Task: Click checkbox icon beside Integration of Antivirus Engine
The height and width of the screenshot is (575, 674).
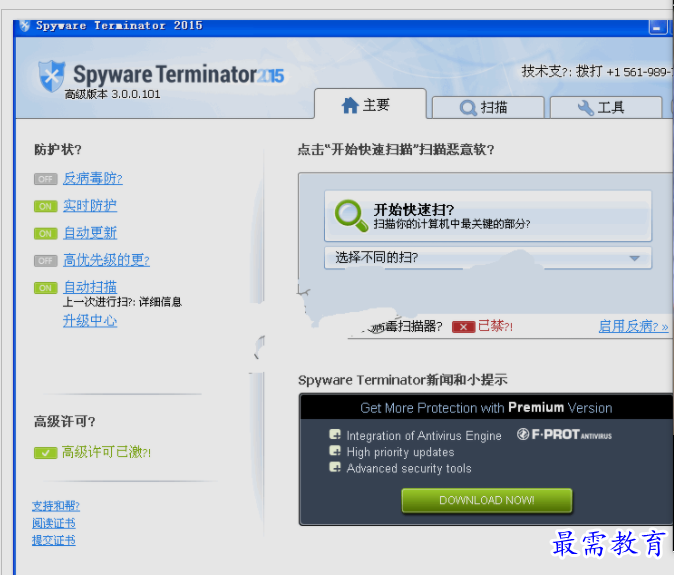Action: (x=335, y=434)
